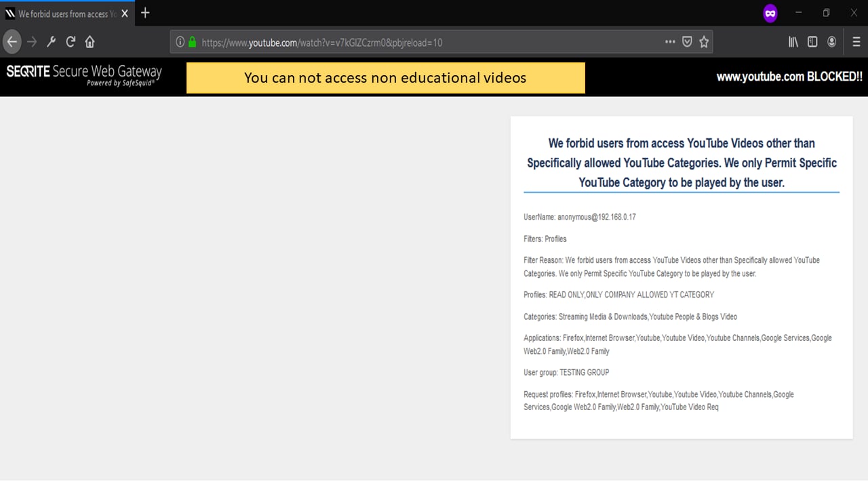Restore down the Firefox window
Screen dimensions: 868x488
pos(826,13)
